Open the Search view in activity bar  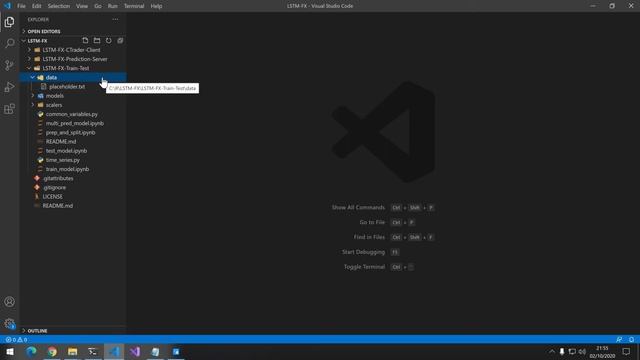click(x=9, y=43)
